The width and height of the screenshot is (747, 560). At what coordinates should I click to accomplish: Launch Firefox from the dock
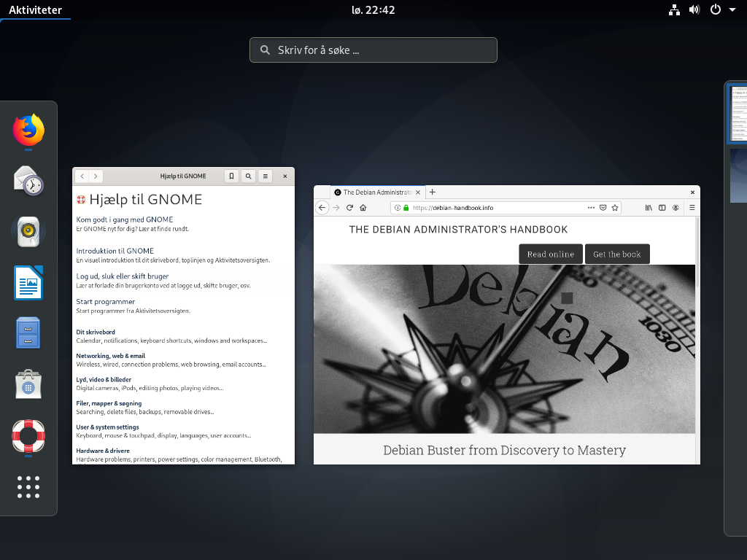pos(28,131)
